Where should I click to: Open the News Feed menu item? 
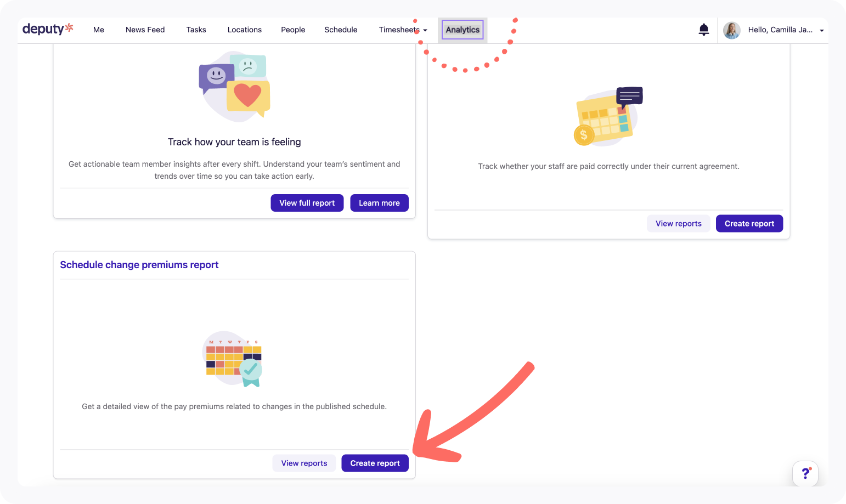pyautogui.click(x=145, y=30)
